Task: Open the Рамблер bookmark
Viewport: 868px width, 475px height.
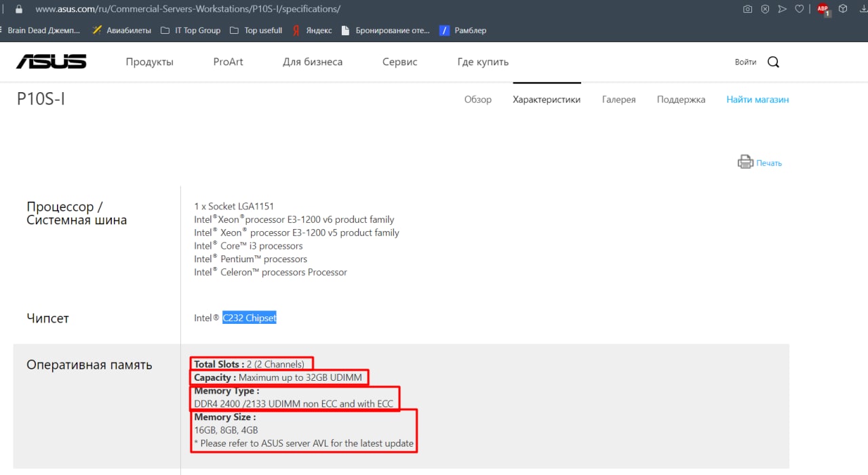Action: [x=463, y=30]
